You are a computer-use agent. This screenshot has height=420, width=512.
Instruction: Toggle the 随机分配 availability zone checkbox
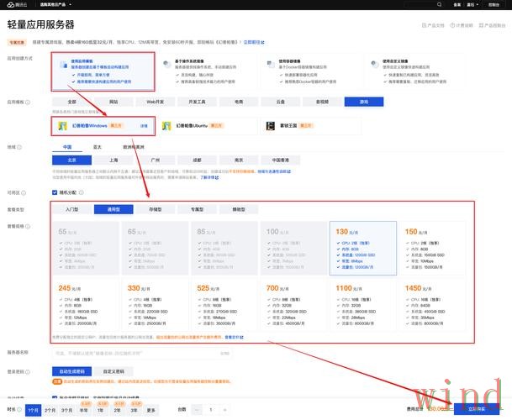(x=55, y=191)
